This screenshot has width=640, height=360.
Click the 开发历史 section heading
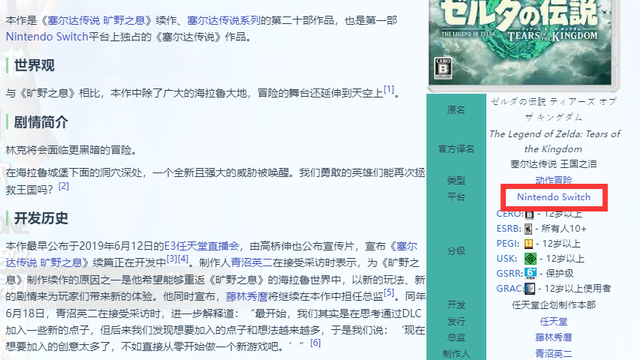click(41, 218)
